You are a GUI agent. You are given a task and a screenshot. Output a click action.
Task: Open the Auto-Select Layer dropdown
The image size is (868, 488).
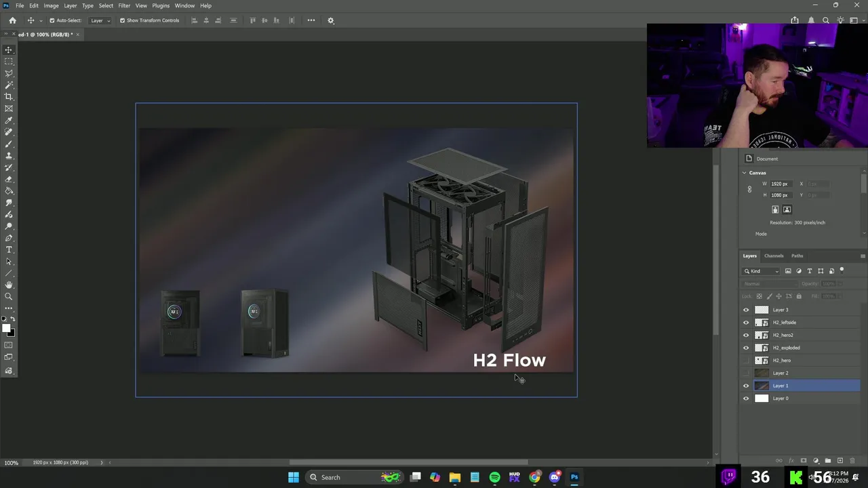tap(100, 20)
